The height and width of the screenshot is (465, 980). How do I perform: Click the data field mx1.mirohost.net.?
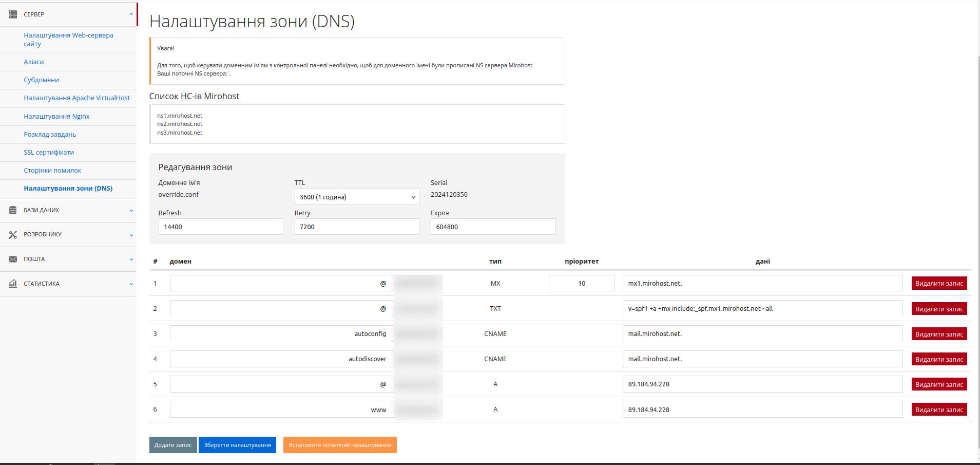coord(762,283)
